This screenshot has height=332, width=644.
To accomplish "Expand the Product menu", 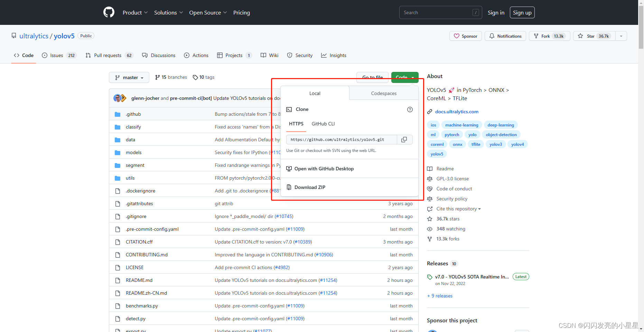I will pos(135,12).
